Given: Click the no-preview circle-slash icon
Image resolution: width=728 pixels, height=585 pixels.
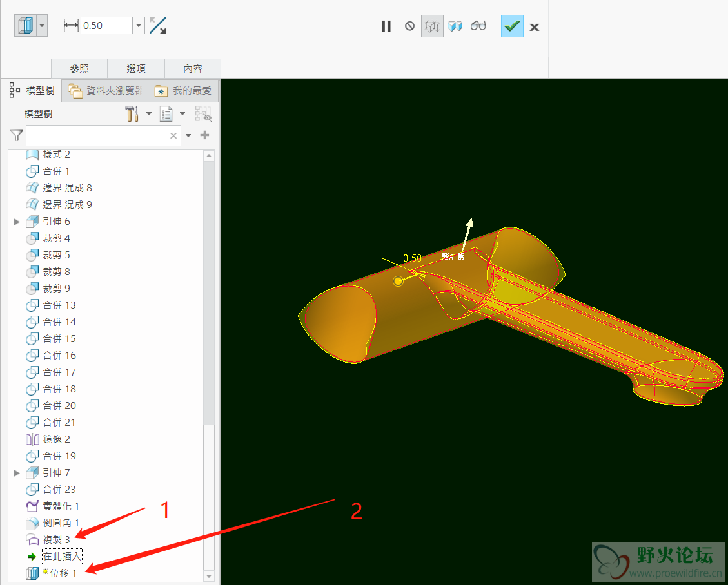Looking at the screenshot, I should coord(409,26).
